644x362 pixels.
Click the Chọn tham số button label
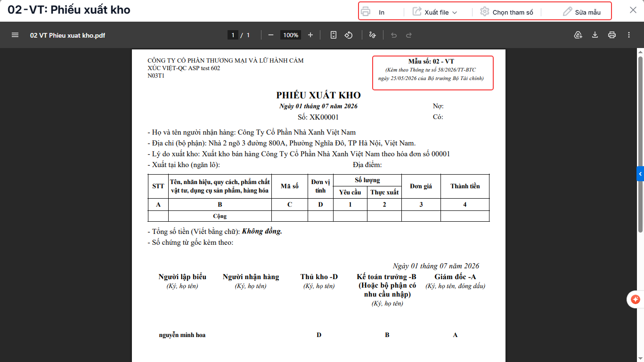point(513,12)
